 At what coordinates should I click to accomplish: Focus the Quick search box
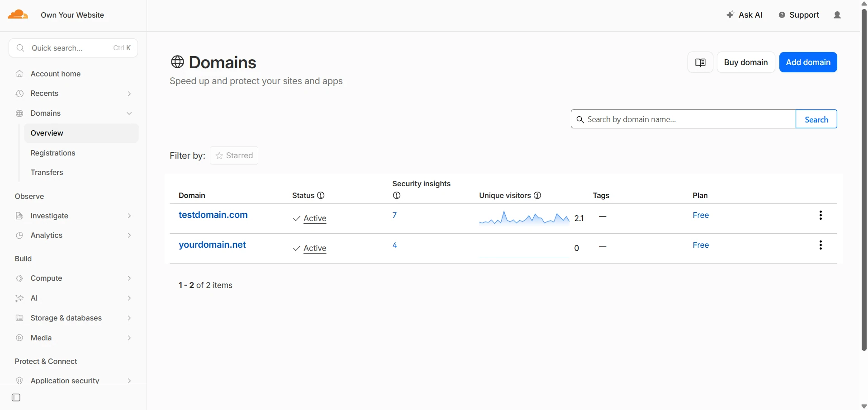pyautogui.click(x=73, y=48)
